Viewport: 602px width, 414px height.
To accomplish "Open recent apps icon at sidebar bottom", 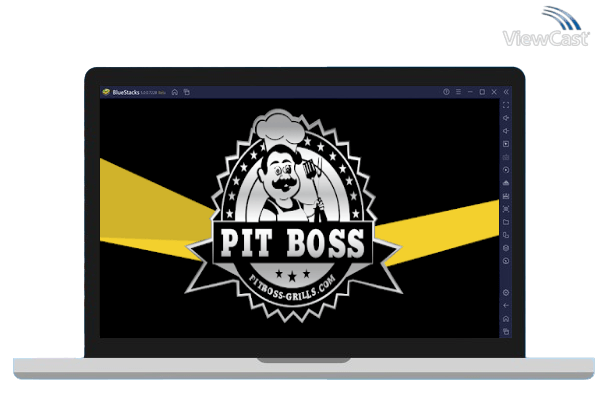I will pos(506,331).
